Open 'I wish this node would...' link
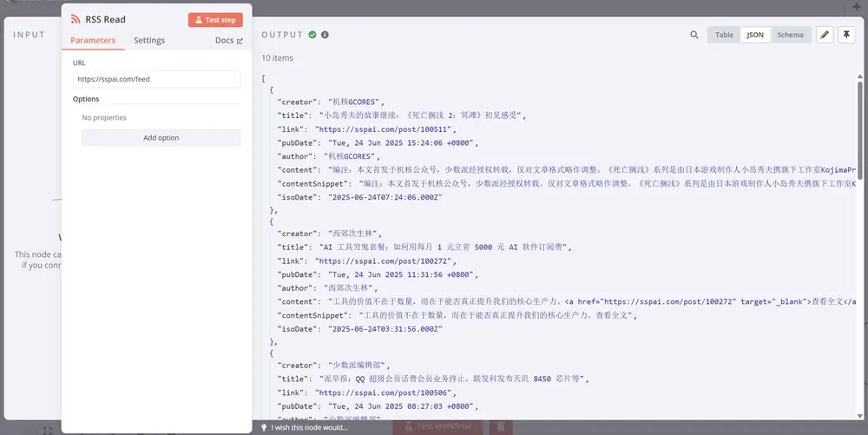 click(310, 427)
